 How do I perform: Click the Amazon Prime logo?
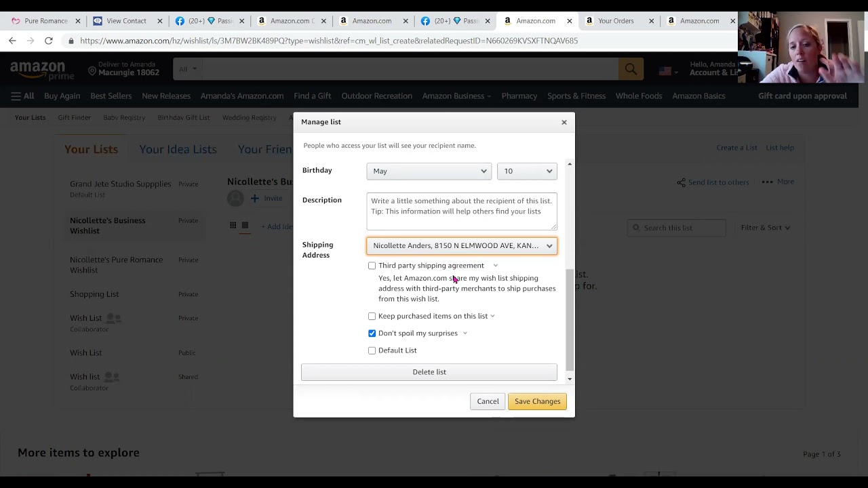(x=42, y=70)
